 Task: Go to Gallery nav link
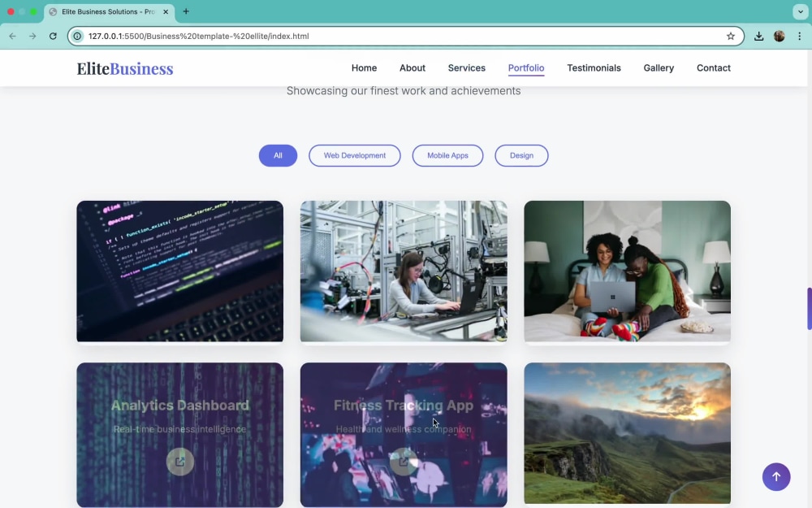[x=659, y=68]
